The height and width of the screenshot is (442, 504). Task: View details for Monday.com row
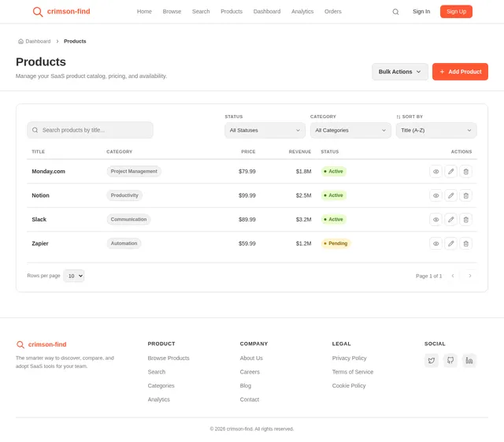coord(435,172)
